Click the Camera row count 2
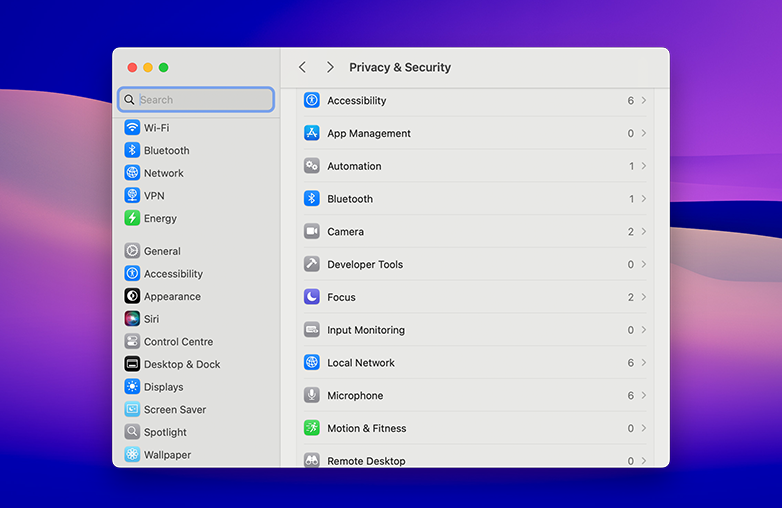Screen dimensions: 782x508 tap(630, 231)
